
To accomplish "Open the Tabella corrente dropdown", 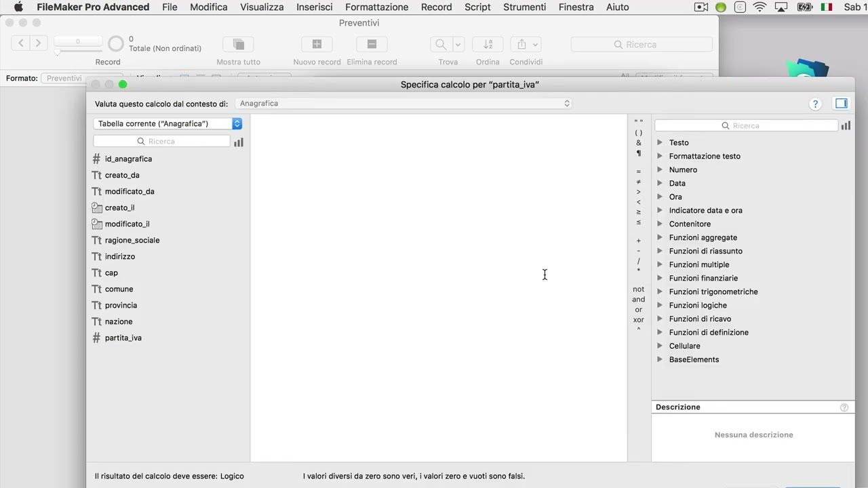I will point(167,123).
